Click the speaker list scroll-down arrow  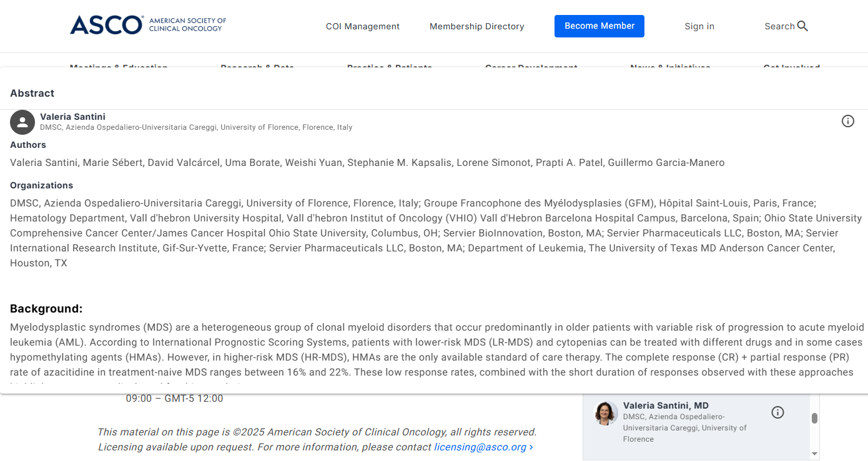814,454
